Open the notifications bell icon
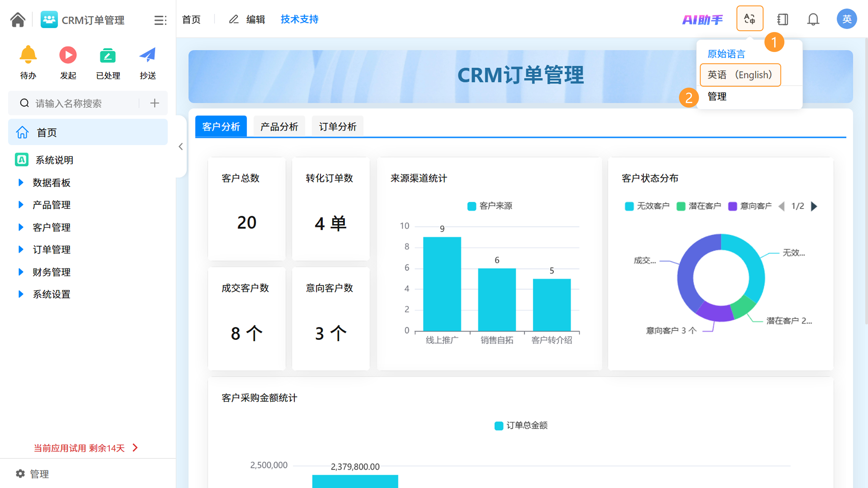 click(813, 19)
